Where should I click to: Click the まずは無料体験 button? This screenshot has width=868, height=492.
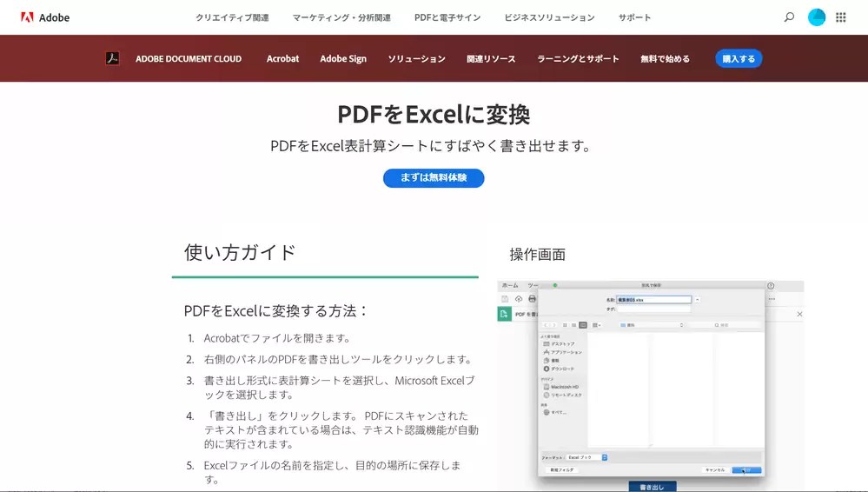tap(434, 178)
